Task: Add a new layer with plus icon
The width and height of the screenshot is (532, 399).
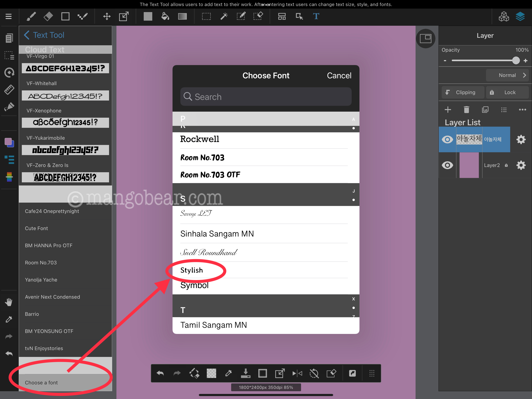Action: 447,110
